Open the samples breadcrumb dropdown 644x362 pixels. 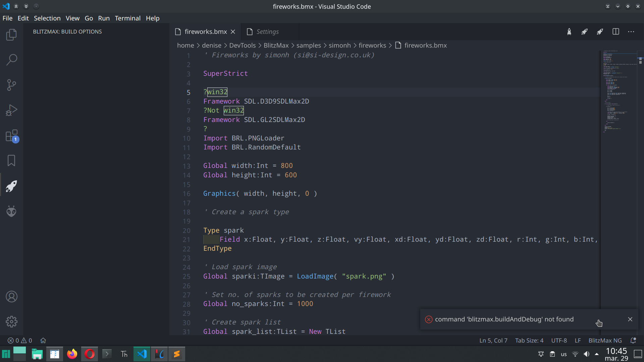pos(309,45)
